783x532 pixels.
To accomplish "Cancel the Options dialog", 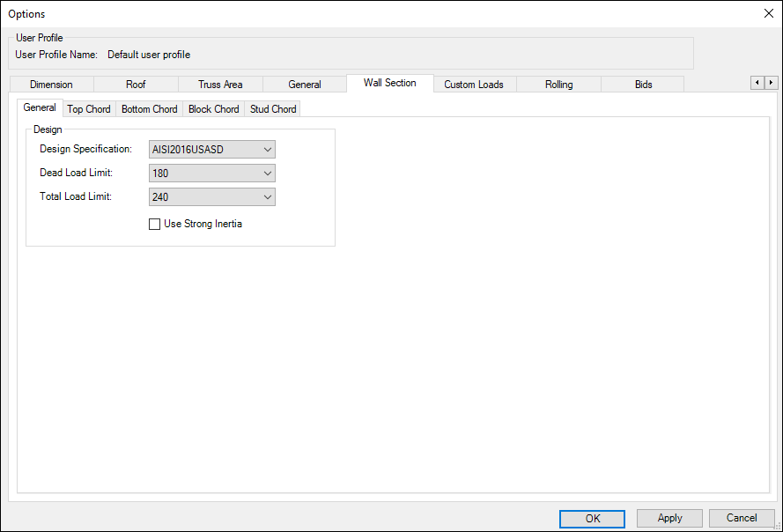I will click(741, 519).
